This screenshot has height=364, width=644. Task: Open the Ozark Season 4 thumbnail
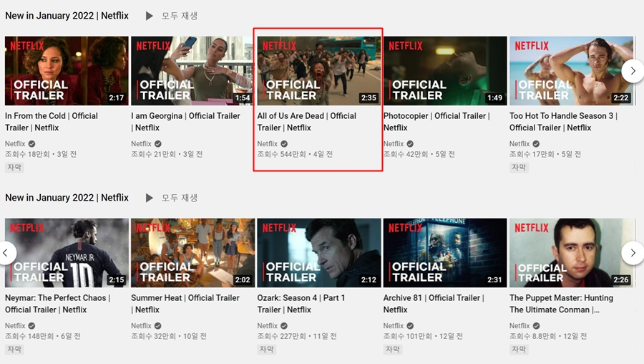click(x=318, y=253)
